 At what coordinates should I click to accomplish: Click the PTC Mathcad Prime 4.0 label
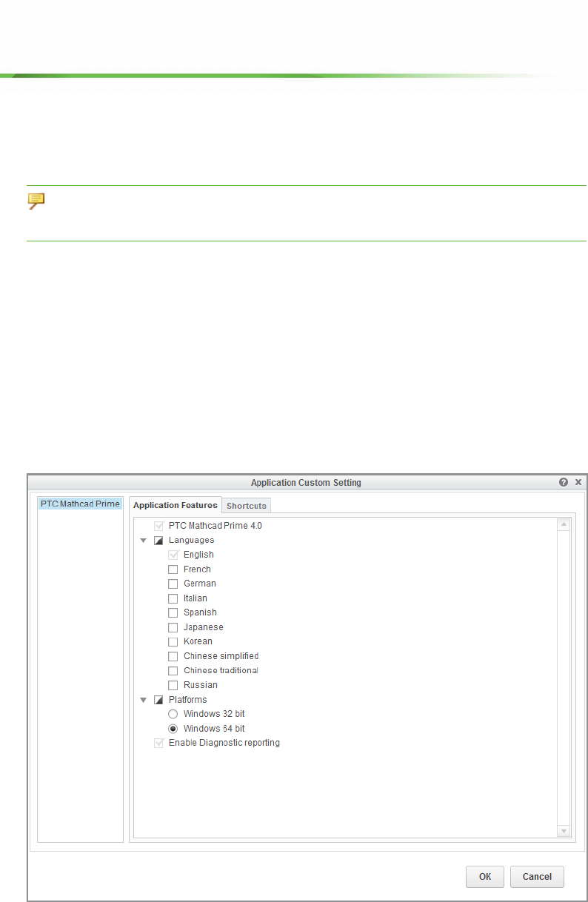tap(216, 526)
